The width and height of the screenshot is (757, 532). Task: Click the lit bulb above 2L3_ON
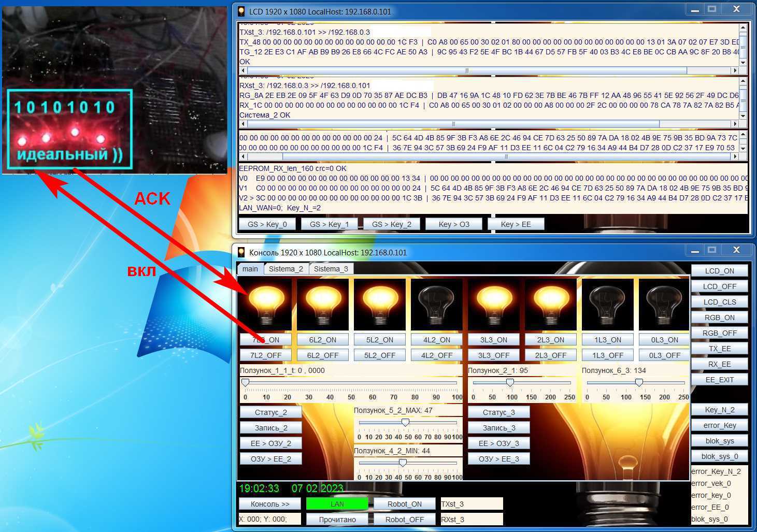(550, 304)
